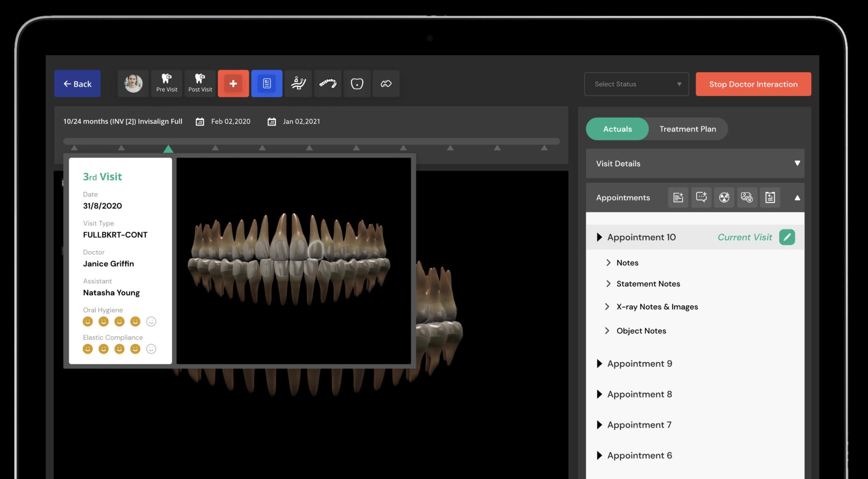Click assistant name Natasha Young

(x=111, y=292)
